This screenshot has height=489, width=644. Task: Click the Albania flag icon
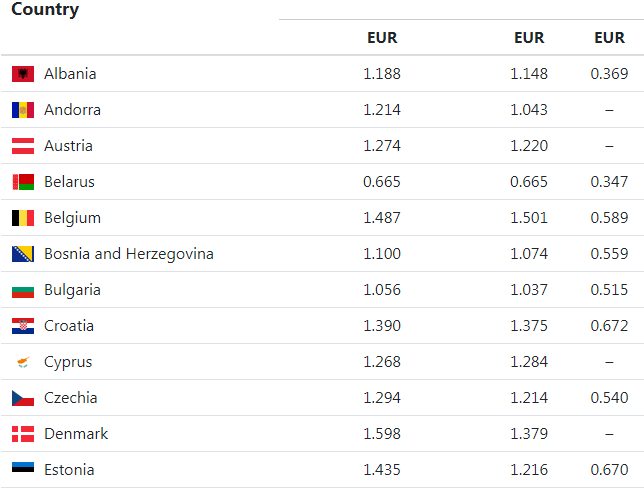(x=23, y=74)
